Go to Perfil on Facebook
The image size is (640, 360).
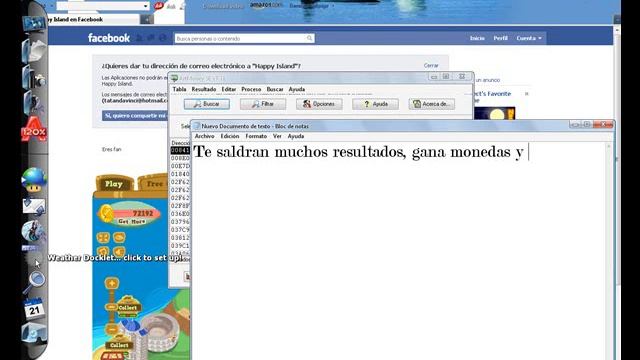(500, 38)
